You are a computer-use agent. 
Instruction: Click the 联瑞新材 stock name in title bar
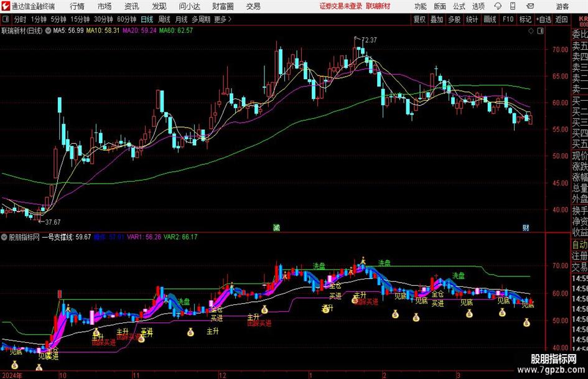pos(378,6)
